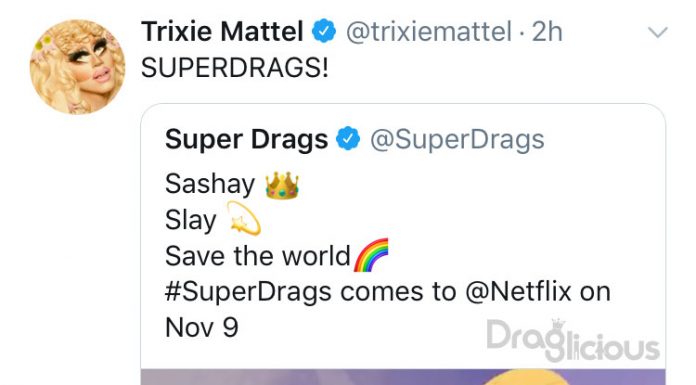Open the @SuperDrags handle in quote
The image size is (696, 385).
[457, 140]
